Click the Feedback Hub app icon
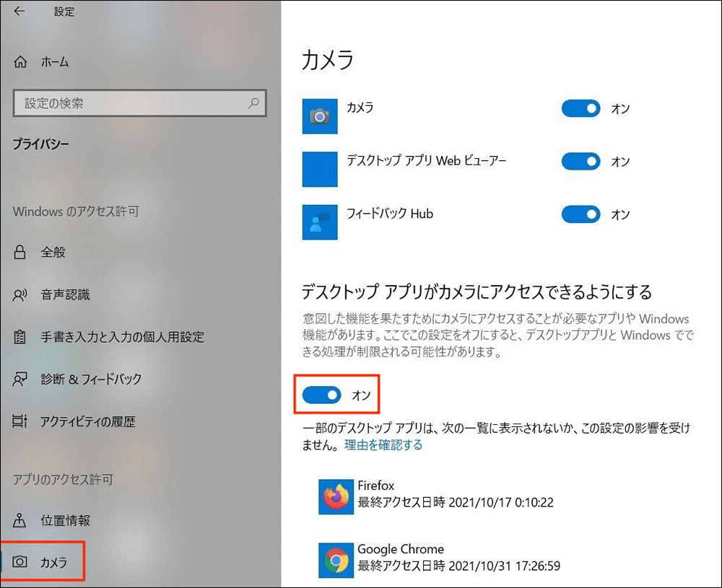 pos(320,222)
